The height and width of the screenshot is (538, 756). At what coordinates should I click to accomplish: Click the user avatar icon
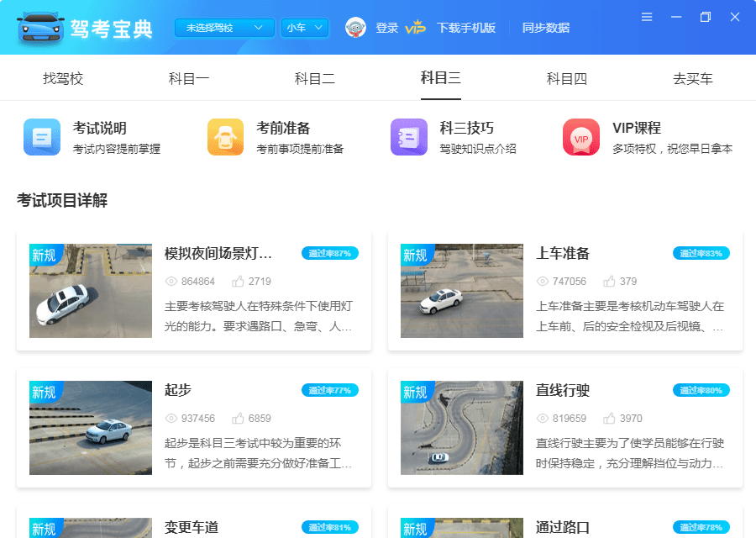click(356, 28)
